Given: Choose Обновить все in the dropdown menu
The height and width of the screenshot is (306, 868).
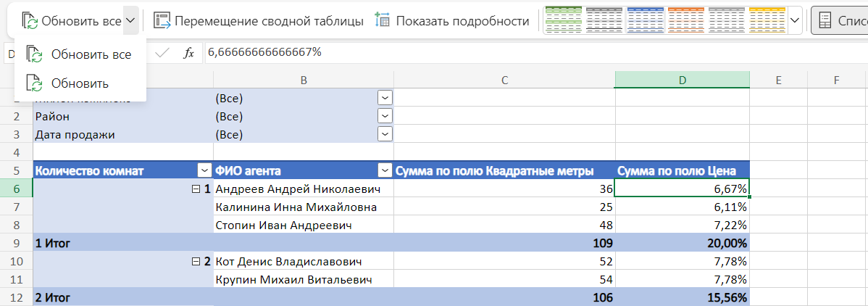Looking at the screenshot, I should tap(80, 54).
